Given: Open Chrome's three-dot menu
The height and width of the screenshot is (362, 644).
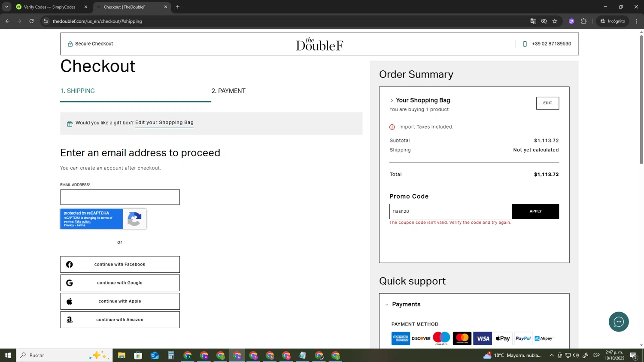Looking at the screenshot, I should coord(637,21).
